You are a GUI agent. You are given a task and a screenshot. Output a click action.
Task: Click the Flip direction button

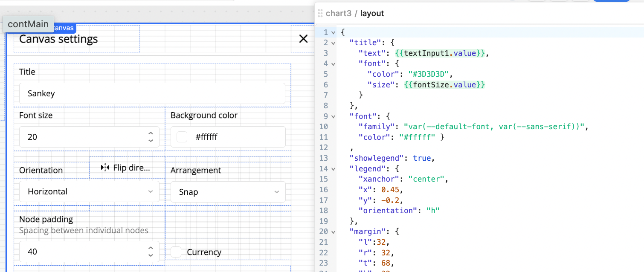click(x=125, y=168)
